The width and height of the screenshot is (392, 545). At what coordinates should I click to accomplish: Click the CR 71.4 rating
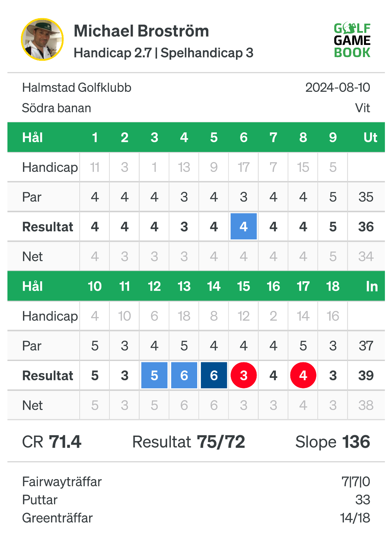52,442
